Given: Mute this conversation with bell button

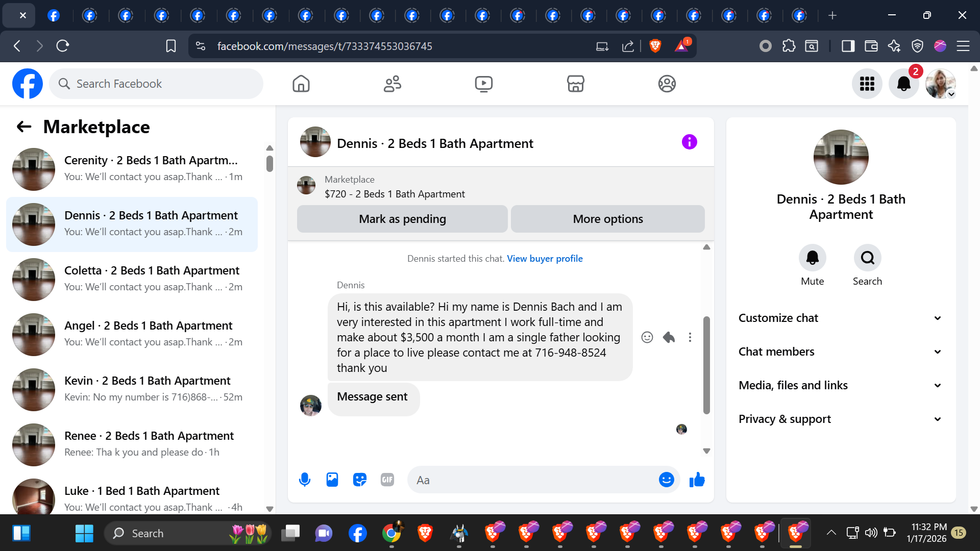Looking at the screenshot, I should coord(812,258).
